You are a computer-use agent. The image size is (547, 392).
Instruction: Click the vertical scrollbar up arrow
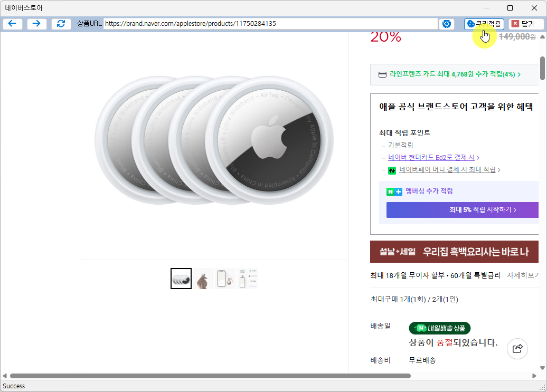(542, 36)
